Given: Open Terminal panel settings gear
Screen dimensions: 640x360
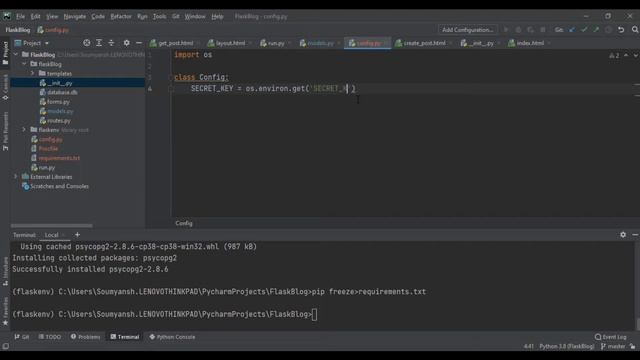Looking at the screenshot, I should (x=623, y=235).
